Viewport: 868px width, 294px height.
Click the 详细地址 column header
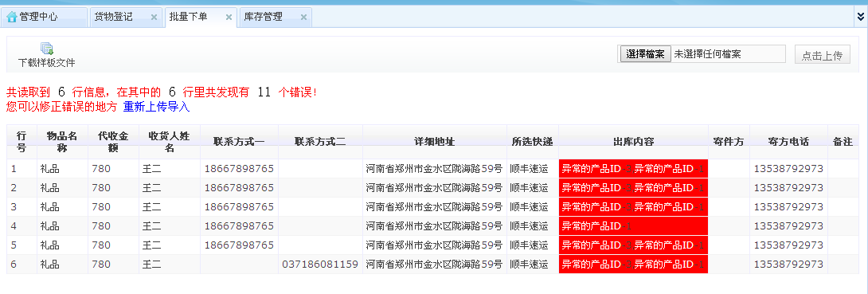435,142
